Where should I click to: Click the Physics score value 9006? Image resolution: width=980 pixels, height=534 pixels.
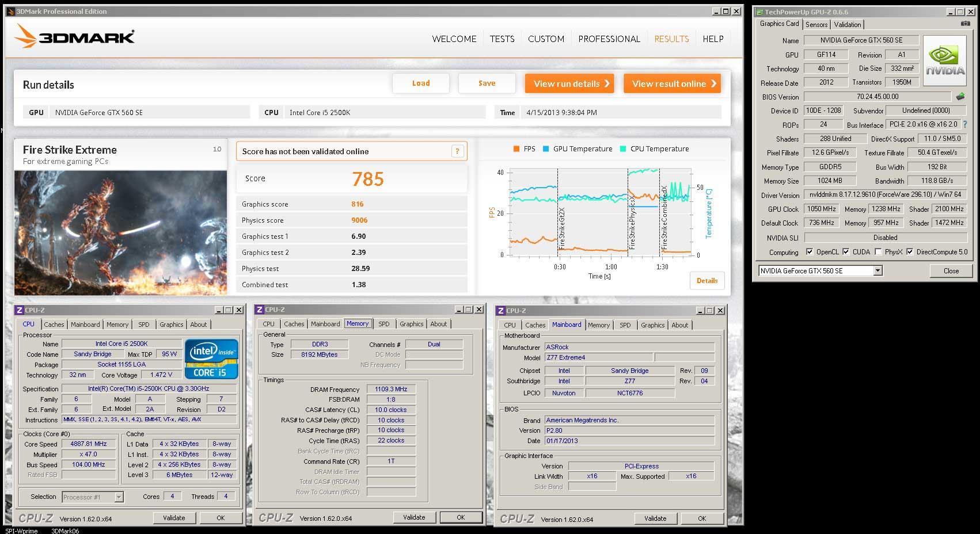[359, 220]
